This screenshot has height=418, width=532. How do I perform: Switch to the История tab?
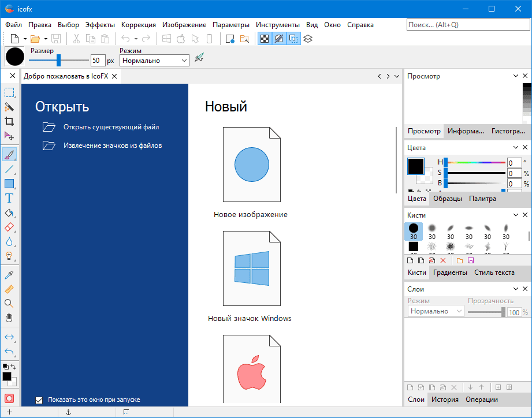445,400
